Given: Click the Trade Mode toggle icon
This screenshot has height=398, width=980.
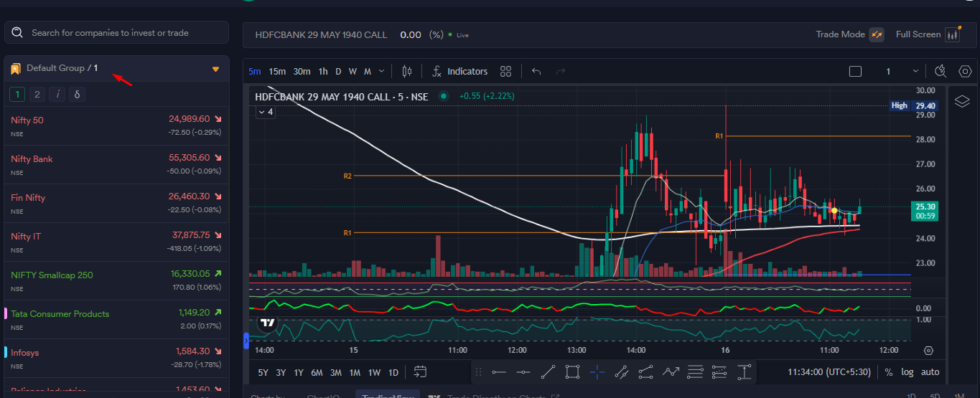Looking at the screenshot, I should click(x=877, y=34).
